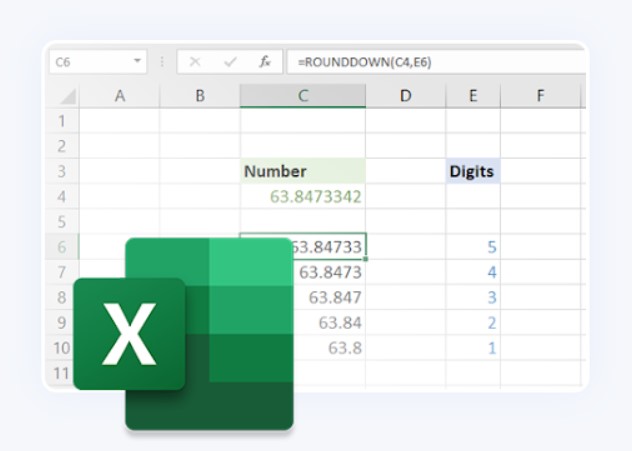
Task: Click the Digits header cell
Action: click(473, 171)
